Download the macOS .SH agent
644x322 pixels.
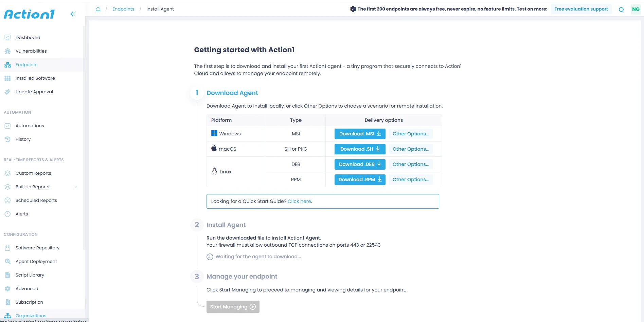[x=360, y=149]
